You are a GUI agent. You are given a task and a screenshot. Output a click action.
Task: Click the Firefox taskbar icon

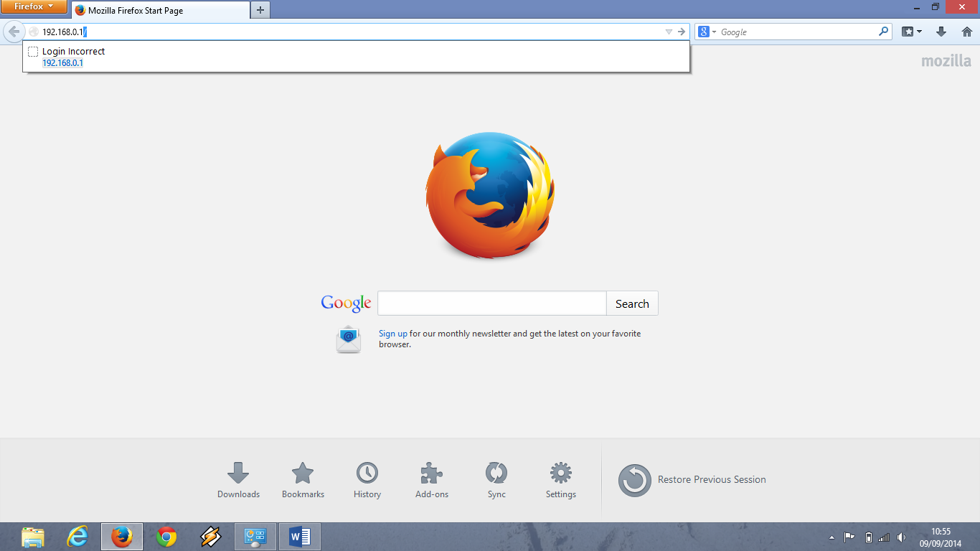[122, 537]
